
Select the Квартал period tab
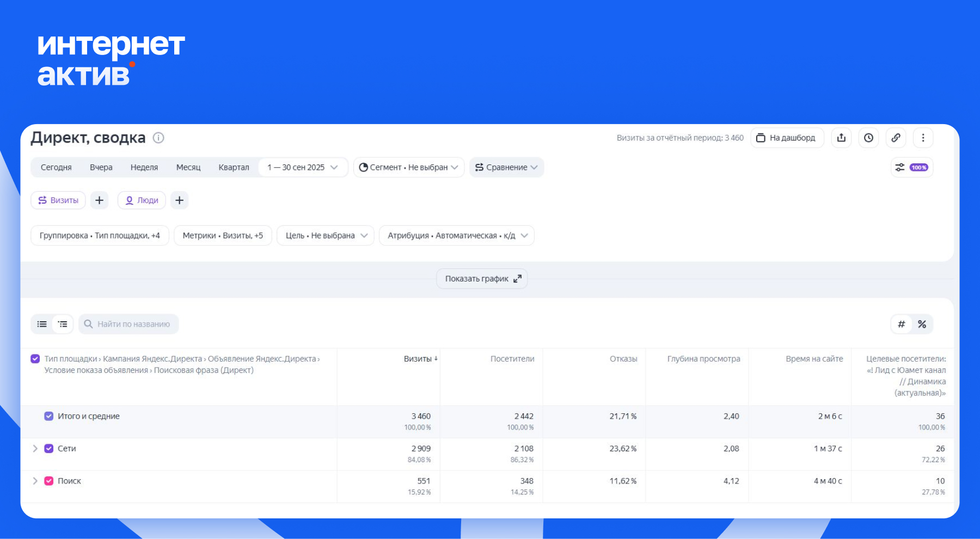pyautogui.click(x=234, y=167)
